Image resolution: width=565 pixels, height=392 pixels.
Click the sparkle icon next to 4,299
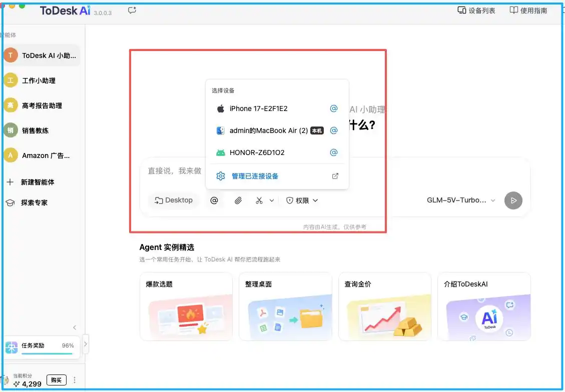[x=17, y=384]
